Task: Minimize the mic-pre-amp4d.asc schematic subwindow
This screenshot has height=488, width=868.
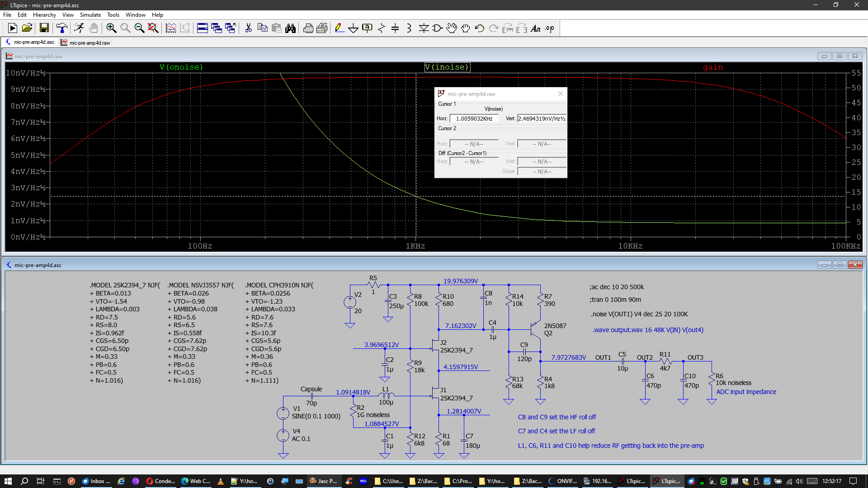Action: pyautogui.click(x=824, y=265)
